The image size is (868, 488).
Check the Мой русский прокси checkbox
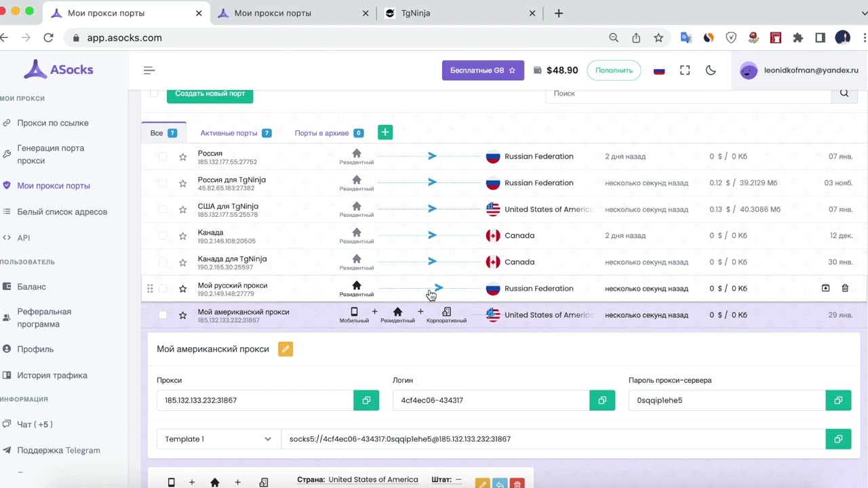pos(162,289)
